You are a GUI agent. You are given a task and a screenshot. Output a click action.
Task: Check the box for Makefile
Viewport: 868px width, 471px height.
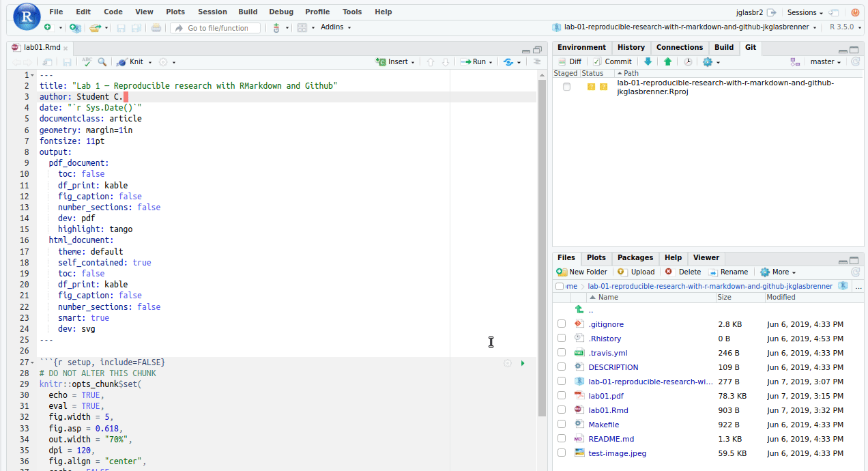(x=562, y=425)
